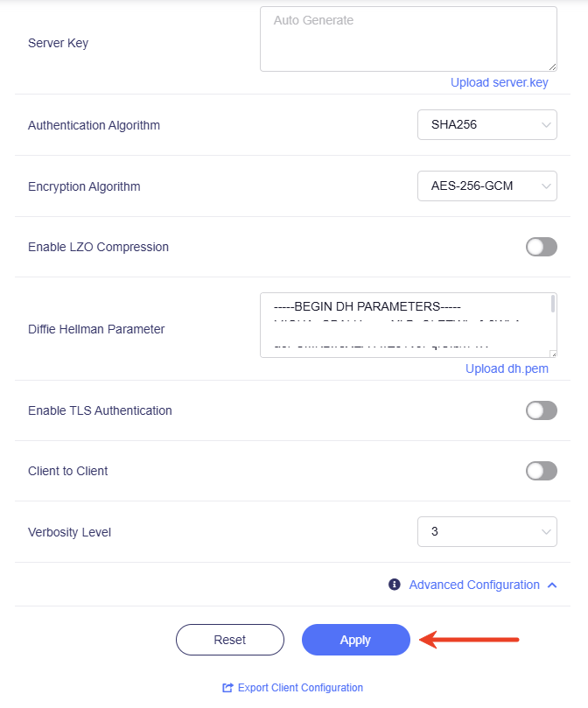Click inside the Diffie Hellman Parameter text box
The height and width of the screenshot is (708, 588).
[402, 325]
